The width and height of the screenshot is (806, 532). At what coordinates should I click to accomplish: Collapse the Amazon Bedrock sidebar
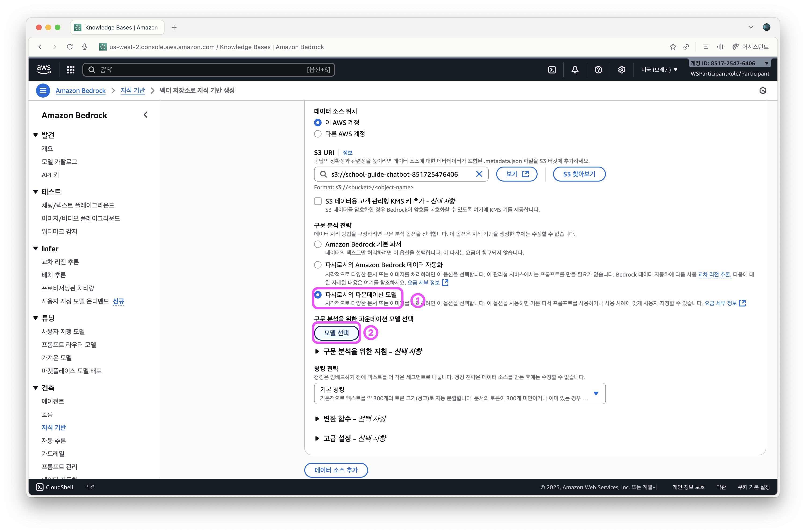[x=146, y=115]
